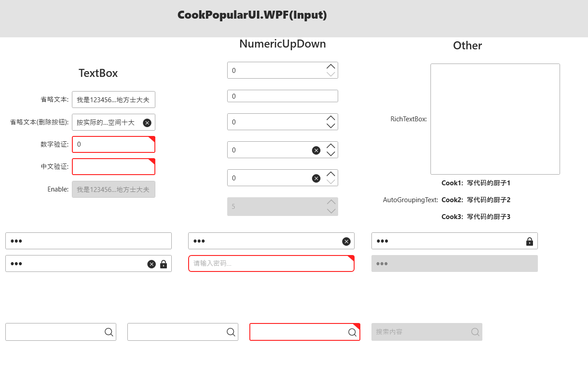Increase the fourth NumericUpDown with the up arrow
Image resolution: width=588 pixels, height=367 pixels.
tap(331, 146)
